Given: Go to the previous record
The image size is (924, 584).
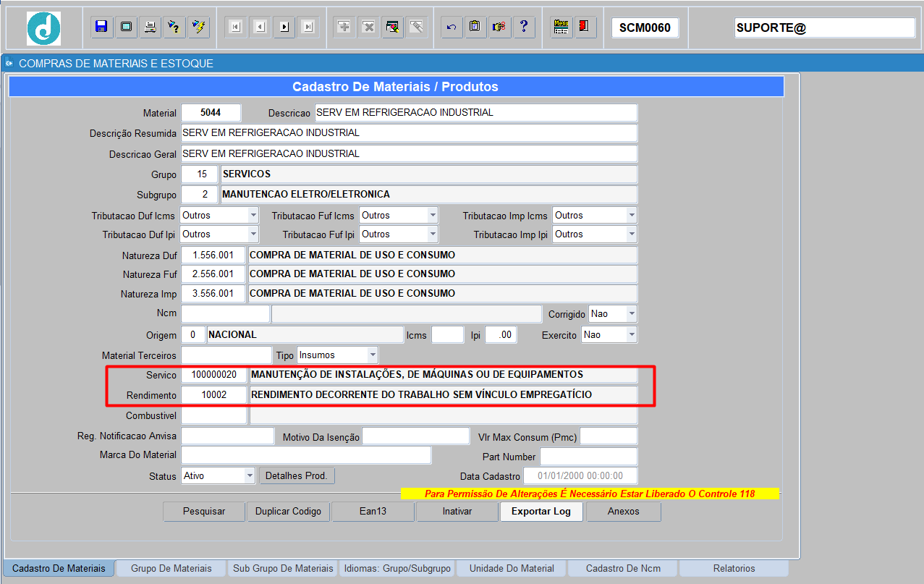Looking at the screenshot, I should [260, 27].
